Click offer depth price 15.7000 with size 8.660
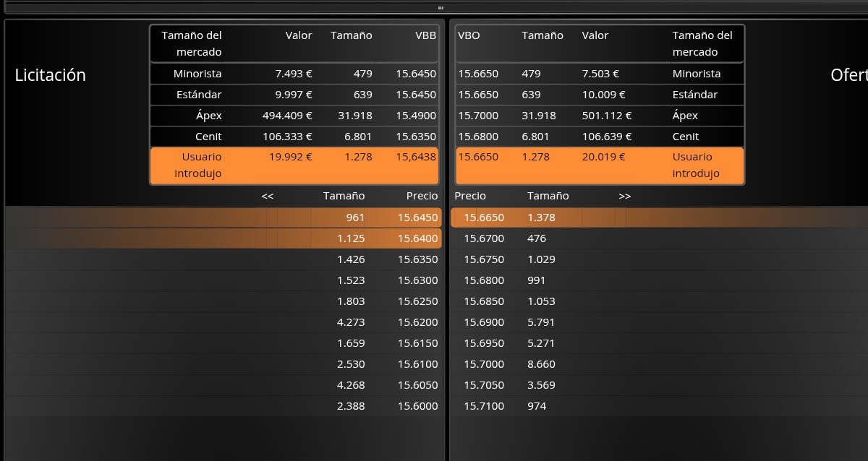Screen dimensions: 868x461 click(x=484, y=364)
